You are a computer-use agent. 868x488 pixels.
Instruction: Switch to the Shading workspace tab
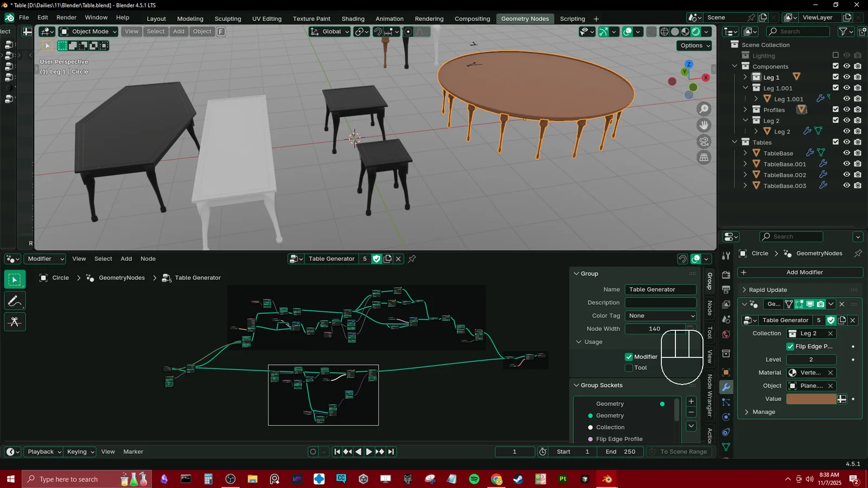point(353,18)
